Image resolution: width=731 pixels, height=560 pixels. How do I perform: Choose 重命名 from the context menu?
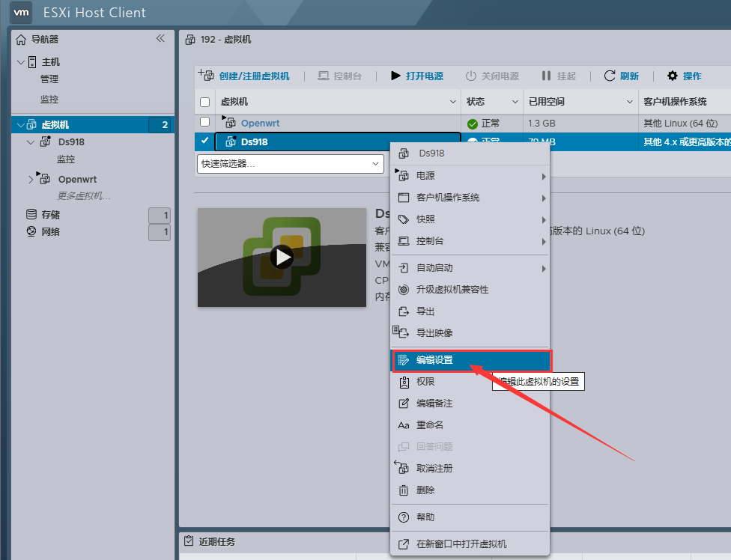470,425
